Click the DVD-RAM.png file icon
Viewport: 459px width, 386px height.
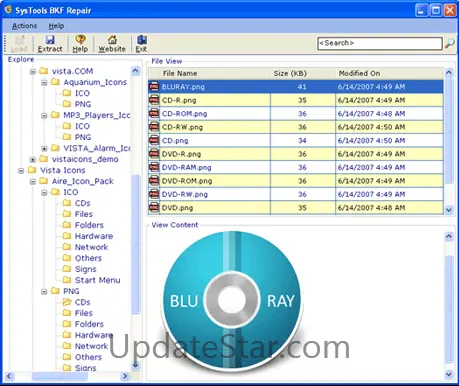tap(154, 167)
